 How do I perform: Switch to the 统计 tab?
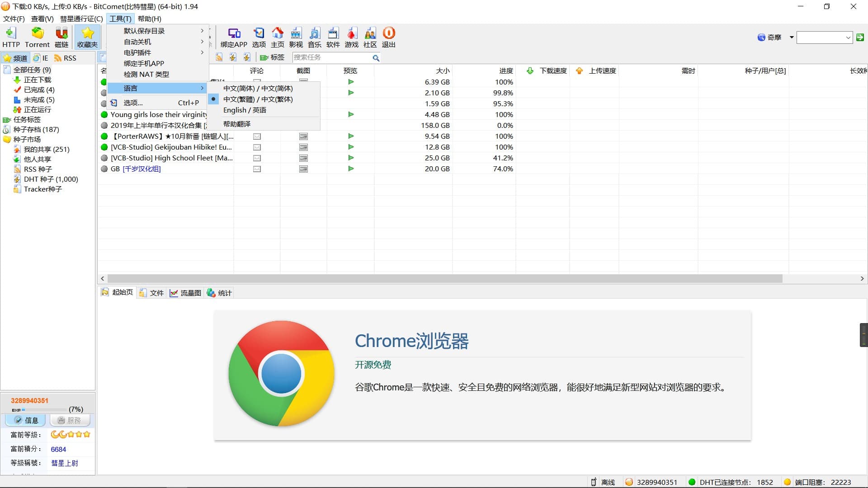(219, 293)
